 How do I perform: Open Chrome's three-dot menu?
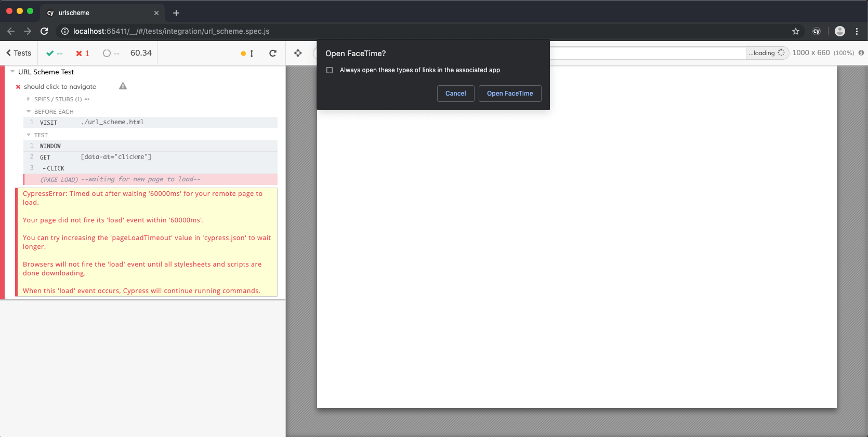coord(857,31)
